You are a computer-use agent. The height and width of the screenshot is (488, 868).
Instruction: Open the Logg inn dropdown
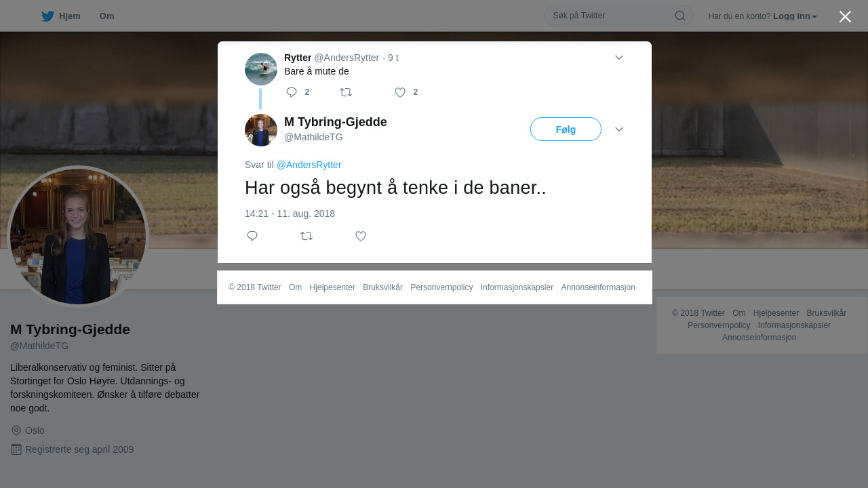point(795,16)
